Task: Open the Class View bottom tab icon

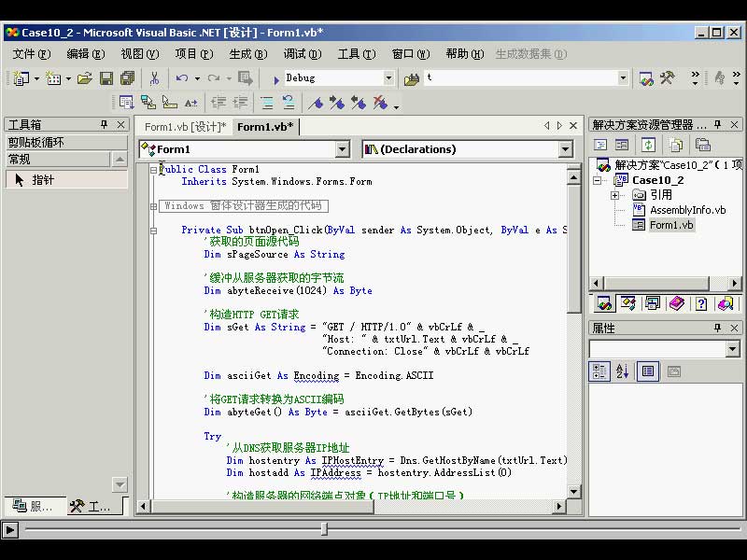Action: (628, 303)
